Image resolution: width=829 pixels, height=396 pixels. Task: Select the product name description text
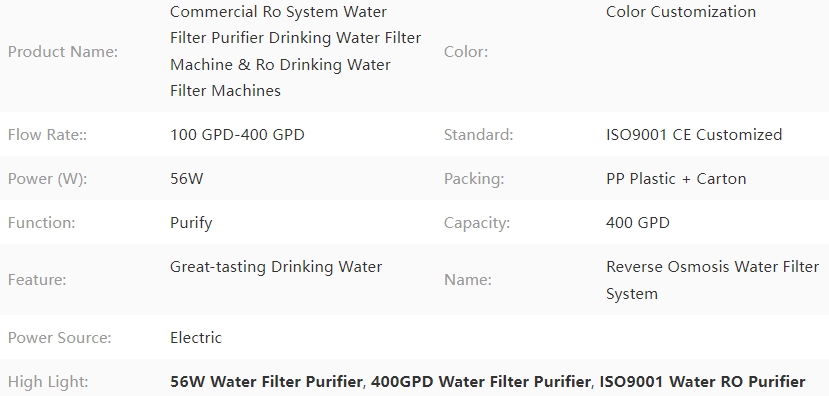(296, 51)
